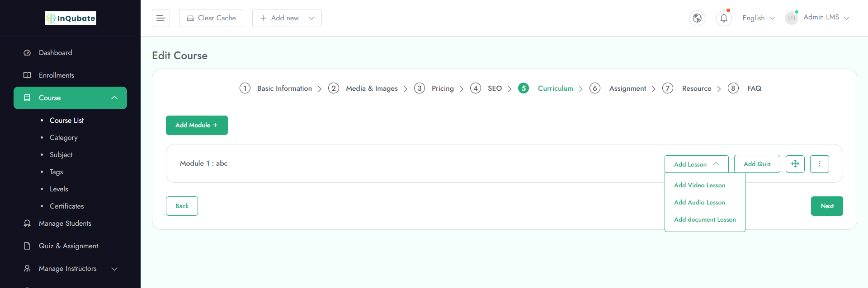868x288 pixels.
Task: Toggle the sidebar hamburger menu icon
Action: [160, 18]
